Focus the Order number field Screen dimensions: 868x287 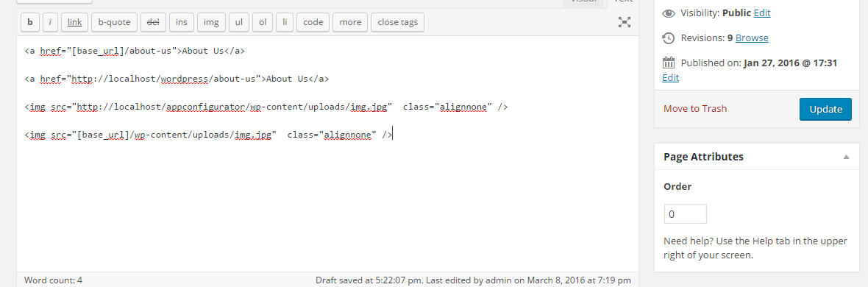686,214
